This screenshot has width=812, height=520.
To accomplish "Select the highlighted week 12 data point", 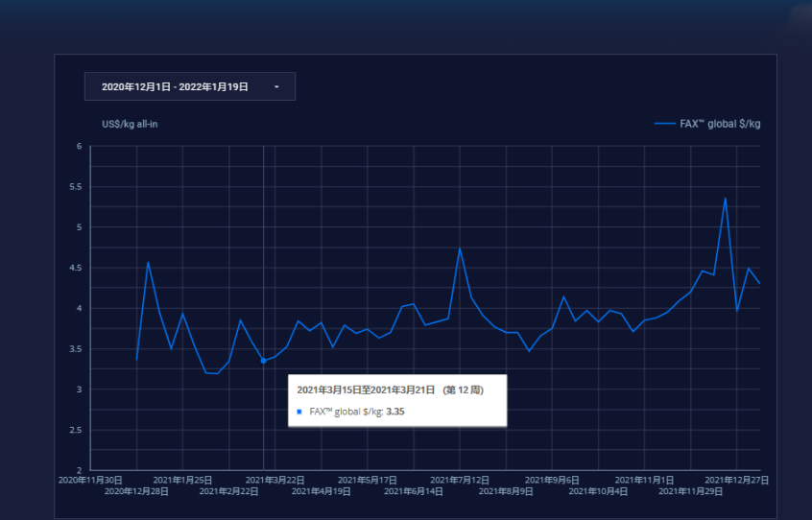I will click(x=263, y=361).
